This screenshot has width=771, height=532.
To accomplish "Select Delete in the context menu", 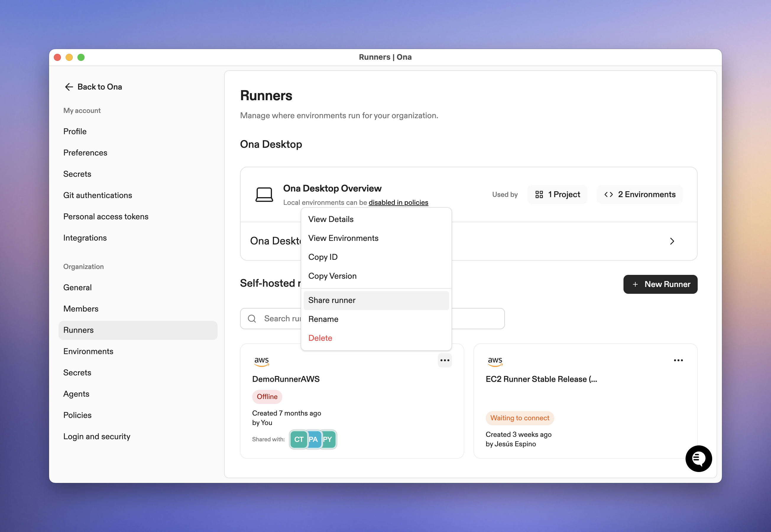I will (320, 338).
